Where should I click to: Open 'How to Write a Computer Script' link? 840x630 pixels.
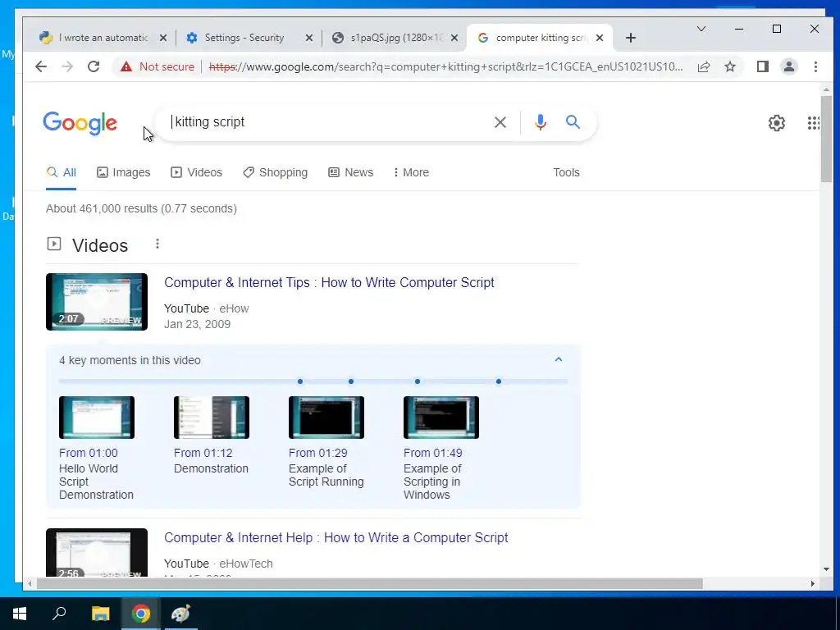click(x=336, y=537)
